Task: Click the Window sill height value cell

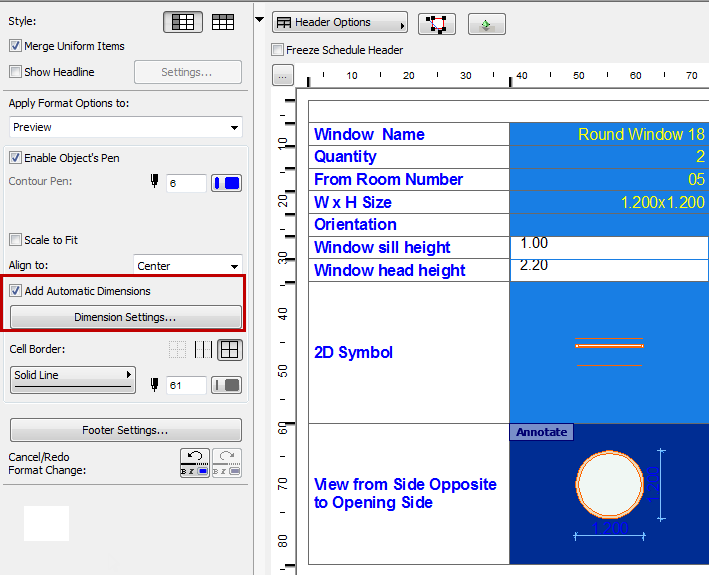Action: [609, 247]
